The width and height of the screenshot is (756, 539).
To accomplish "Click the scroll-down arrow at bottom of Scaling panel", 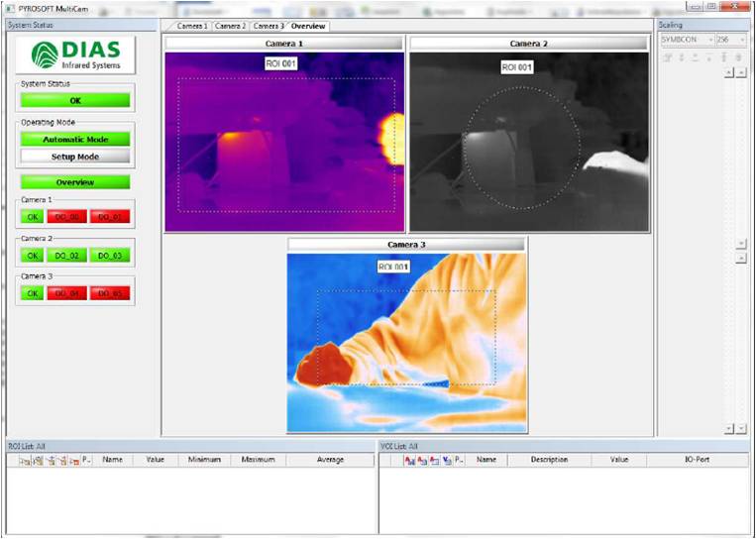I will click(740, 428).
